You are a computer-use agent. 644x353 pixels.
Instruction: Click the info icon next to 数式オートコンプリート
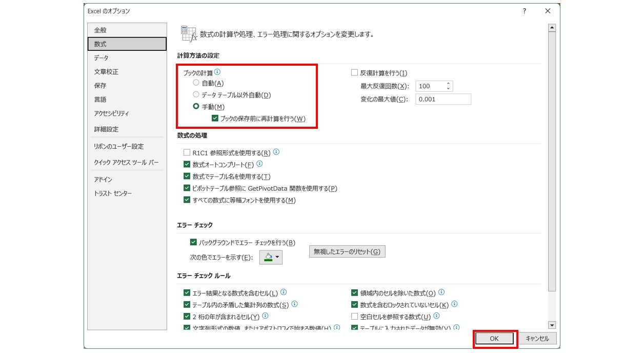259,164
